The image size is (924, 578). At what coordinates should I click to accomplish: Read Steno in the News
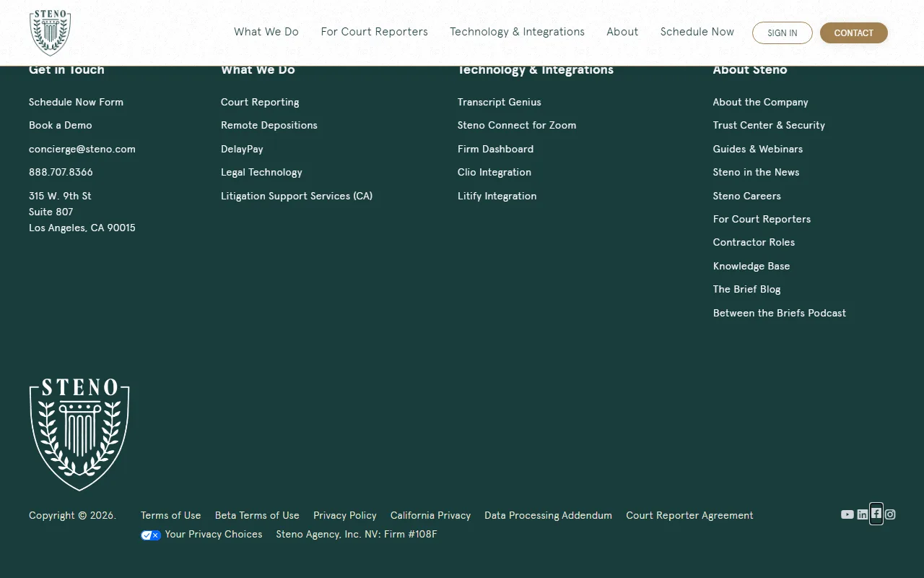click(757, 172)
